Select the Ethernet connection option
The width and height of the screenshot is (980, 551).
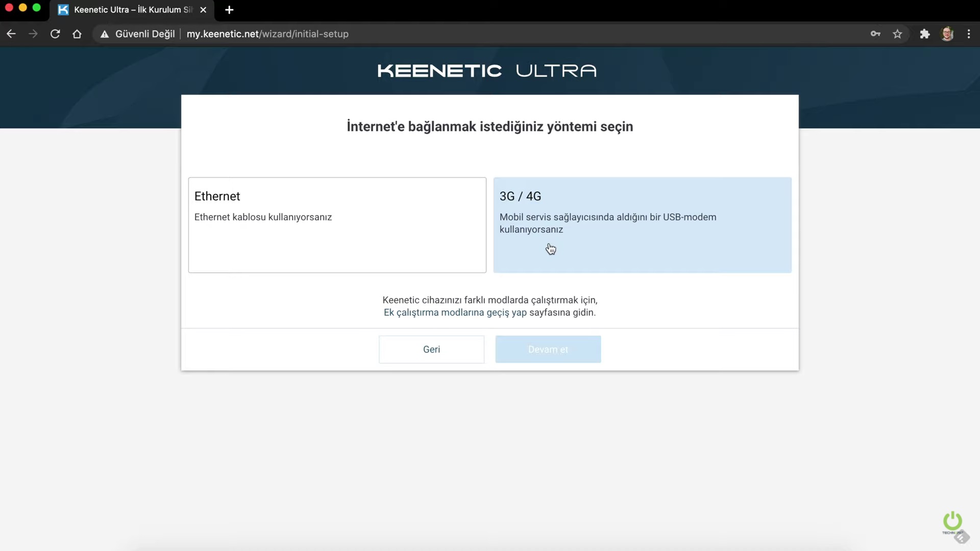[x=337, y=225]
